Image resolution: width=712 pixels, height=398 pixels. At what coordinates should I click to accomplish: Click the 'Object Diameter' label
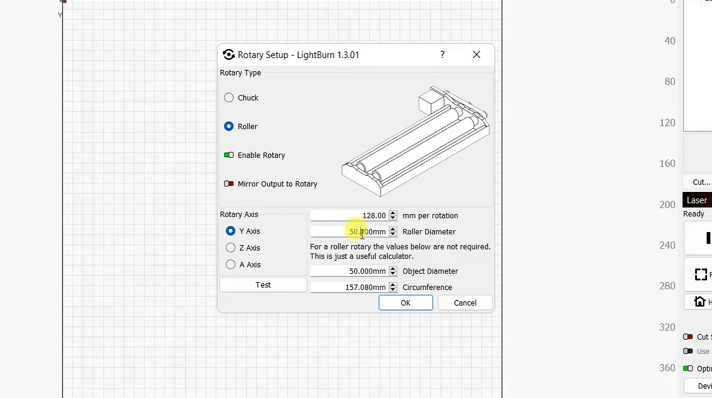tap(430, 271)
